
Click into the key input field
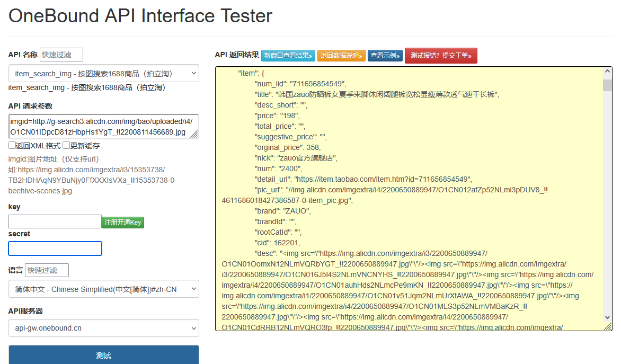click(55, 221)
